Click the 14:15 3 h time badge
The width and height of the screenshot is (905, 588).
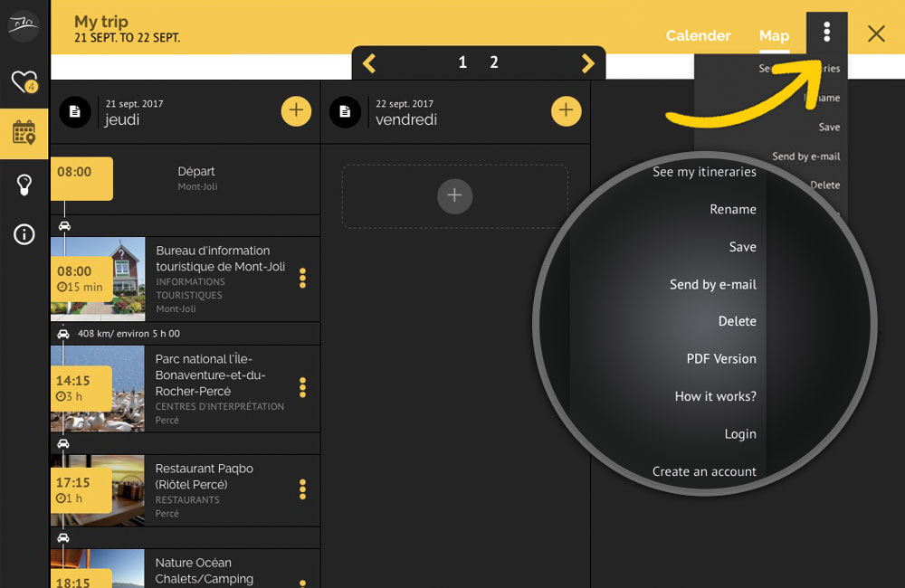[81, 388]
